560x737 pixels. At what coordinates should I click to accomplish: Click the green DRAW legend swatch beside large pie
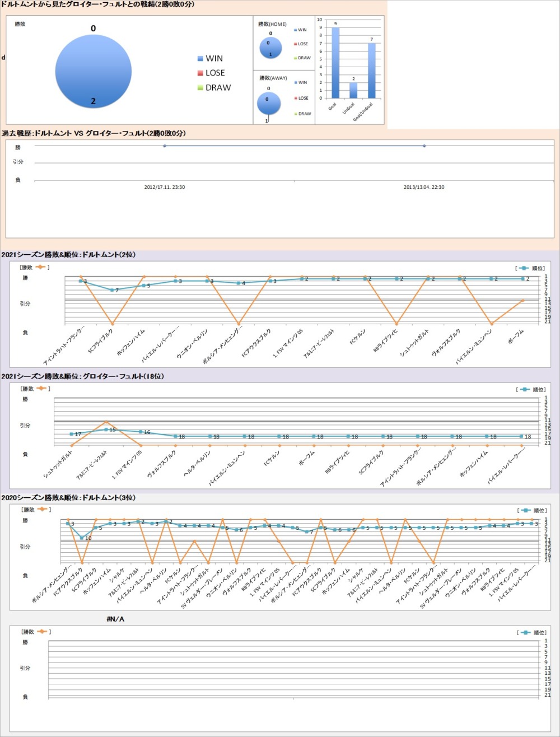point(200,88)
